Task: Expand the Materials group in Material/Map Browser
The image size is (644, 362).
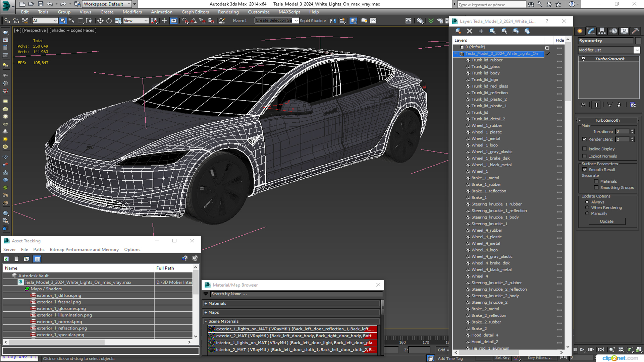Action: 291,303
